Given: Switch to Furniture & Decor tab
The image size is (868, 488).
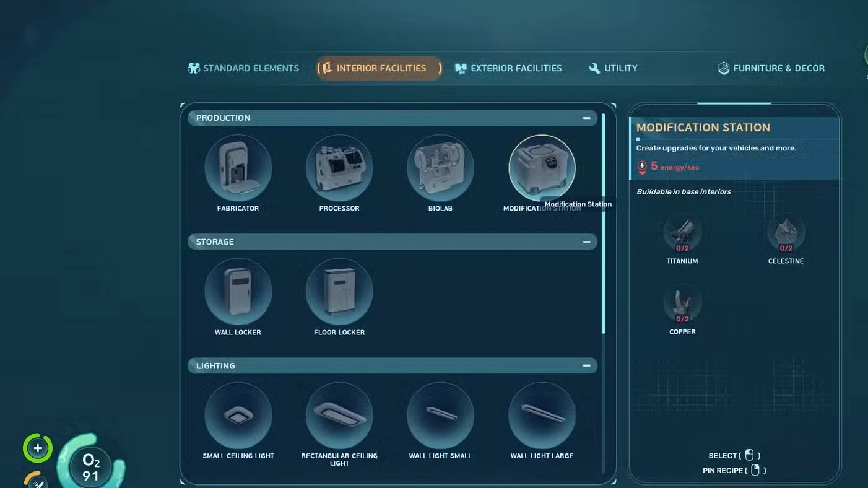Looking at the screenshot, I should tap(771, 68).
